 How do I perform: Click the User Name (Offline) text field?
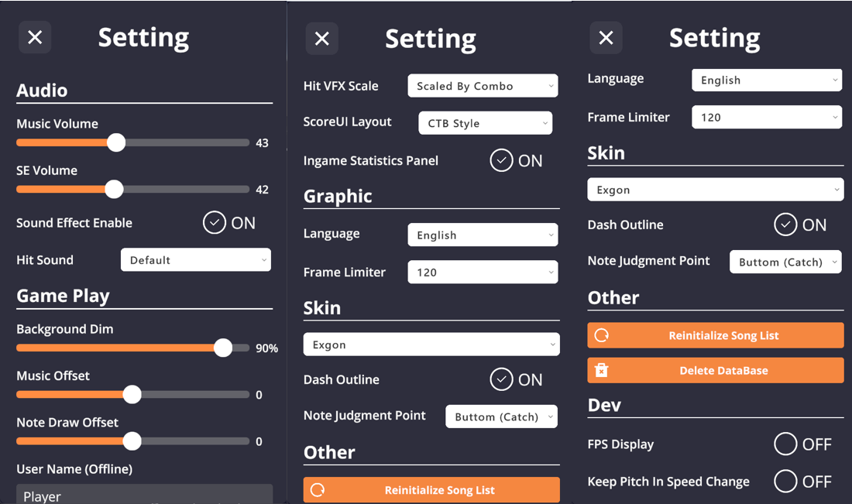[x=144, y=495]
